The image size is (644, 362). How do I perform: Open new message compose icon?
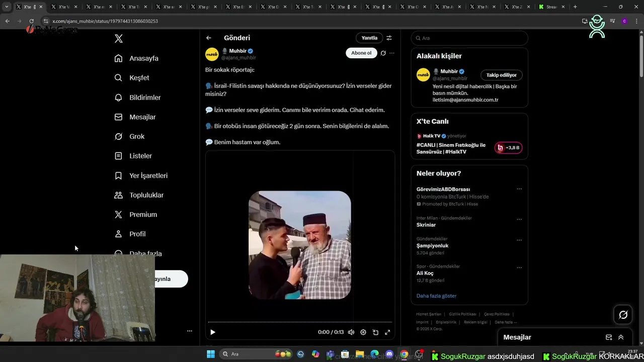click(x=609, y=337)
